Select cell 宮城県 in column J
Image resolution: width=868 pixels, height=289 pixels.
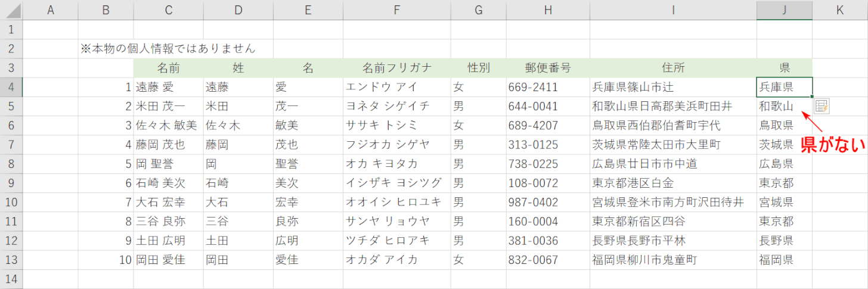pyautogui.click(x=785, y=203)
